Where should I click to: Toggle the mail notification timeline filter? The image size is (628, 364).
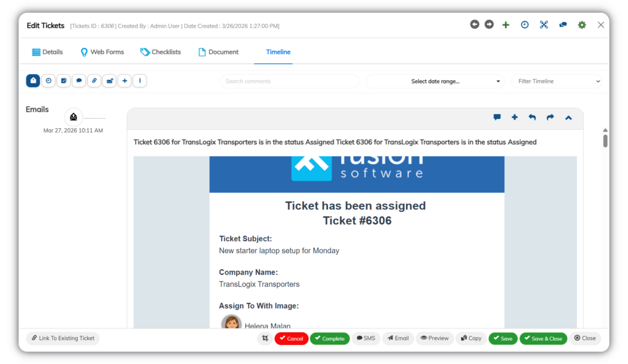click(x=109, y=81)
